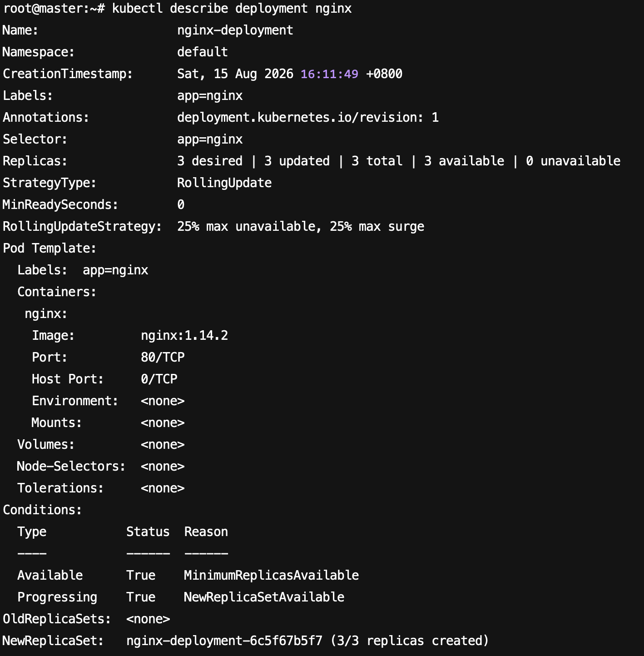The image size is (644, 656).
Task: Click the nginx-deployment name value
Action: pos(235,30)
